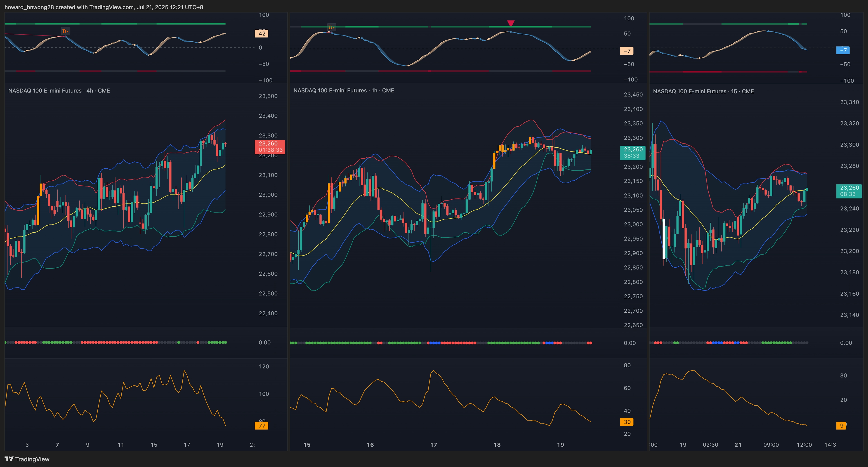The image size is (868, 467).
Task: Click 09:00 on the 15-min time axis
Action: 771,445
